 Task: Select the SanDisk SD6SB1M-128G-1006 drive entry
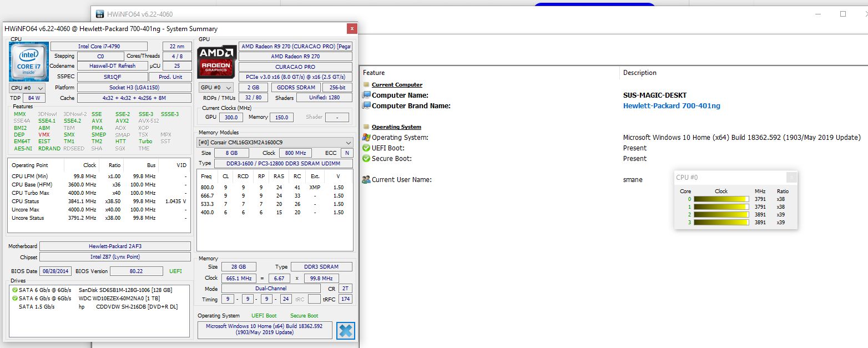[99, 290]
